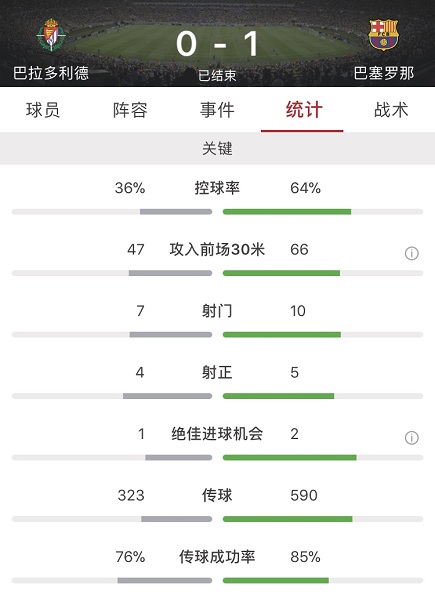Tap the Real Valladolid club crest

[x=51, y=35]
